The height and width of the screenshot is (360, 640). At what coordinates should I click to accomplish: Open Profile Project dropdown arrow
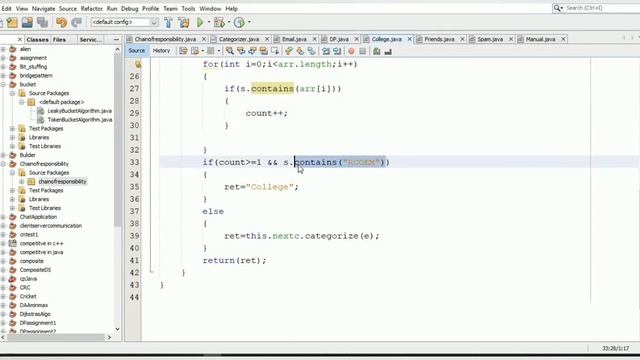[249, 22]
